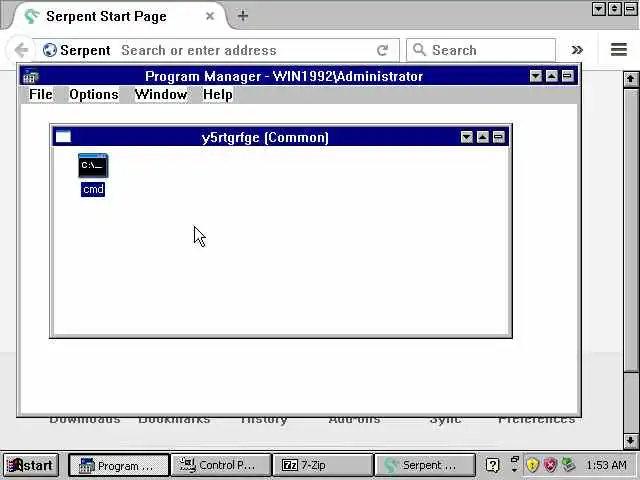Switch to Control Panel taskbar button

(x=221, y=465)
